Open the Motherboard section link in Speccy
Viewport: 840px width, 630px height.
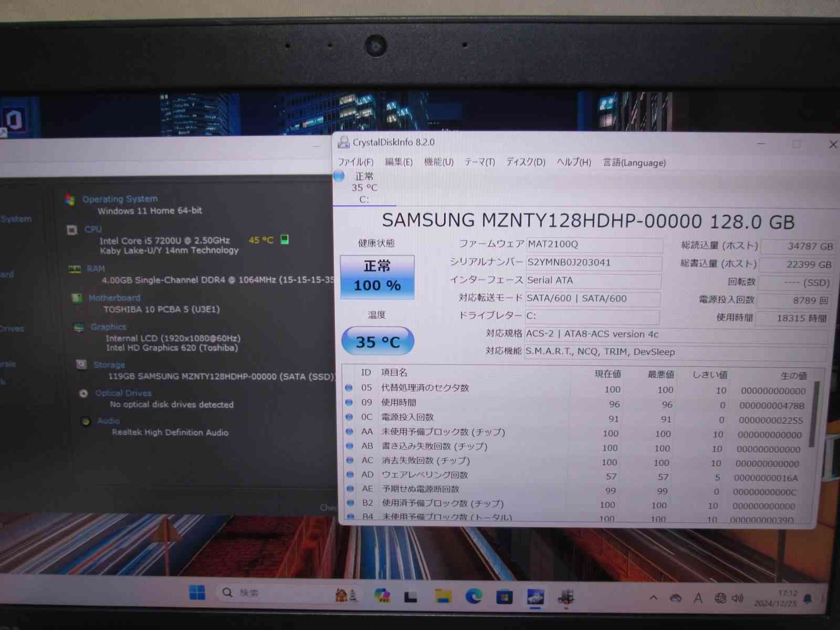pyautogui.click(x=114, y=298)
